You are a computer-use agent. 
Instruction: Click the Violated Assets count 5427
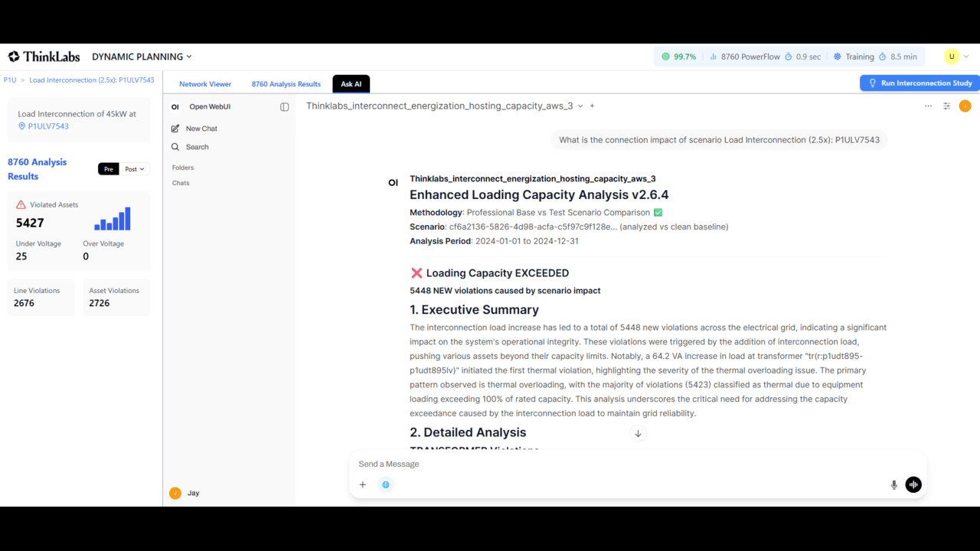coord(30,223)
